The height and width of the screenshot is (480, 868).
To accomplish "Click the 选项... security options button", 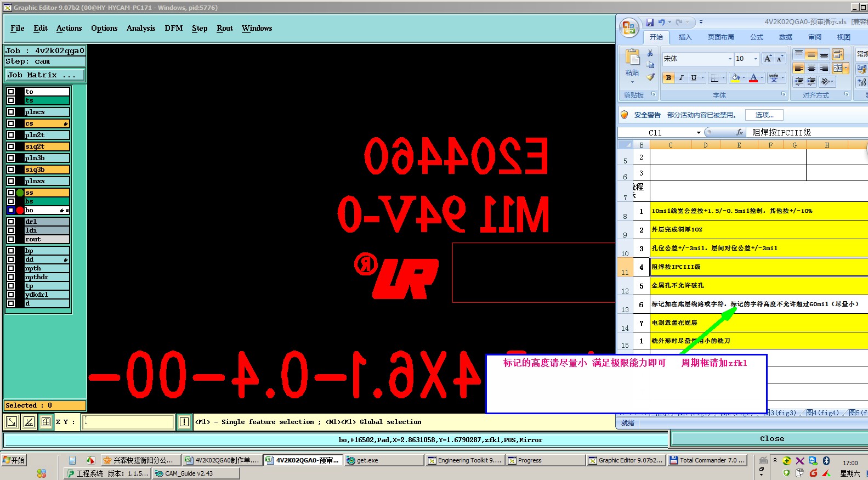I will 764,115.
